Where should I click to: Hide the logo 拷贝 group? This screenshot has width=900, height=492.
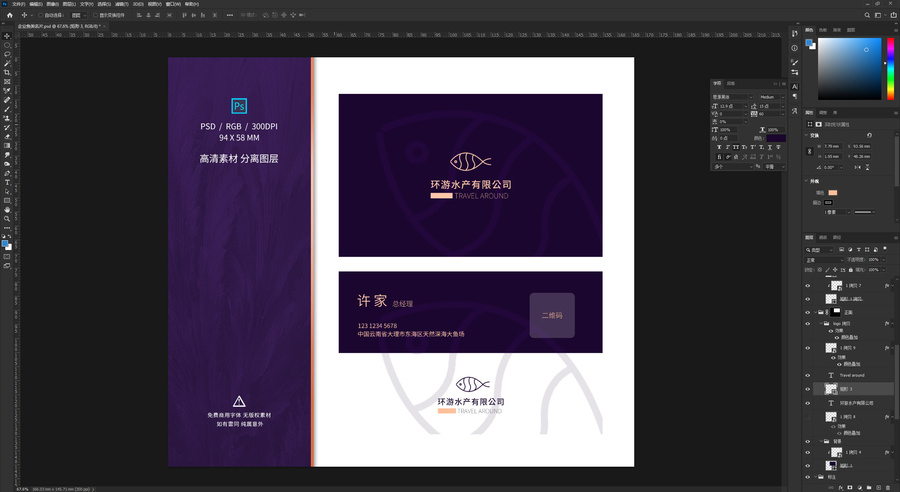coord(808,324)
